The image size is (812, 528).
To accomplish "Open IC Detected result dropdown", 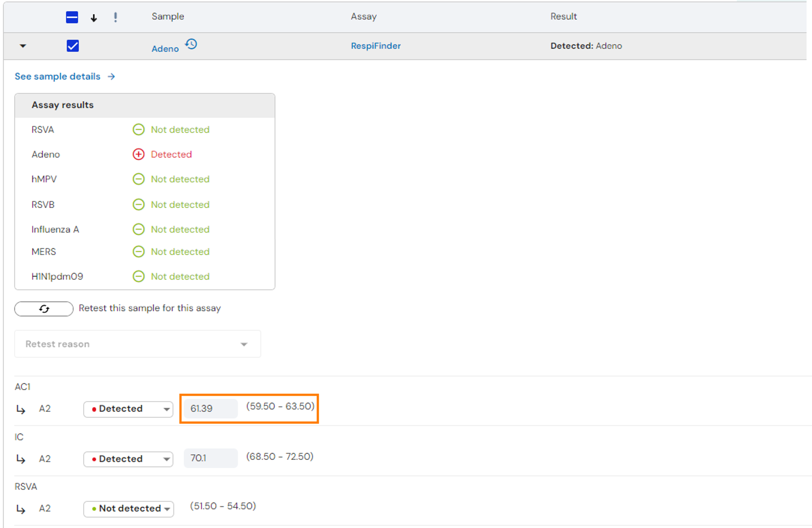I will pos(128,459).
